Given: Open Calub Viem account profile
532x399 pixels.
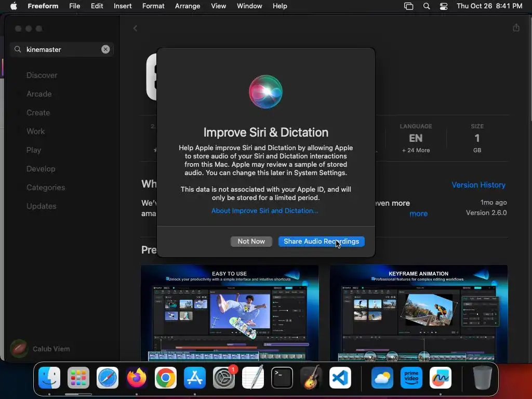Looking at the screenshot, I should click(40, 349).
